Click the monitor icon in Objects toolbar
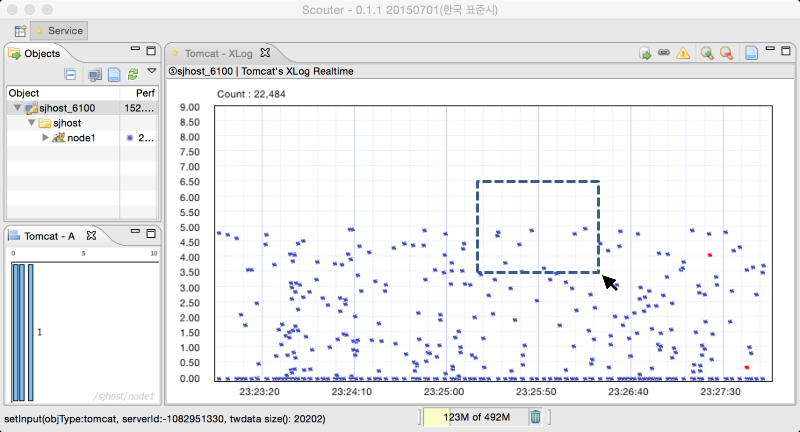Viewport: 800px width, 432px height. tap(94, 75)
